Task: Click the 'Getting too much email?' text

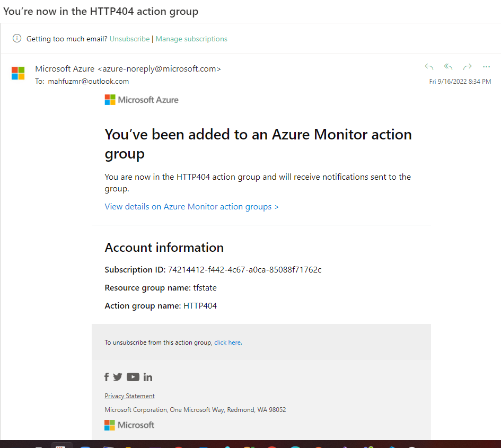Action: click(x=67, y=39)
